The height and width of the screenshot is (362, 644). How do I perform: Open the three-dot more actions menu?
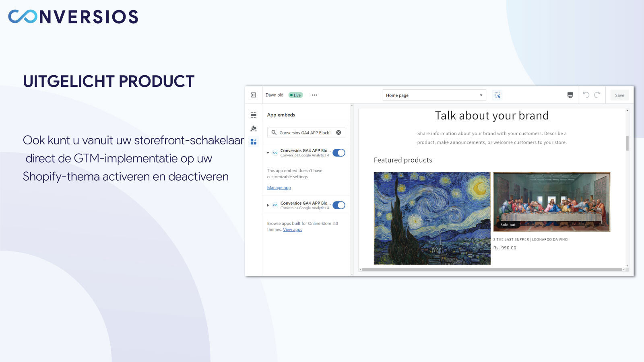tap(314, 95)
